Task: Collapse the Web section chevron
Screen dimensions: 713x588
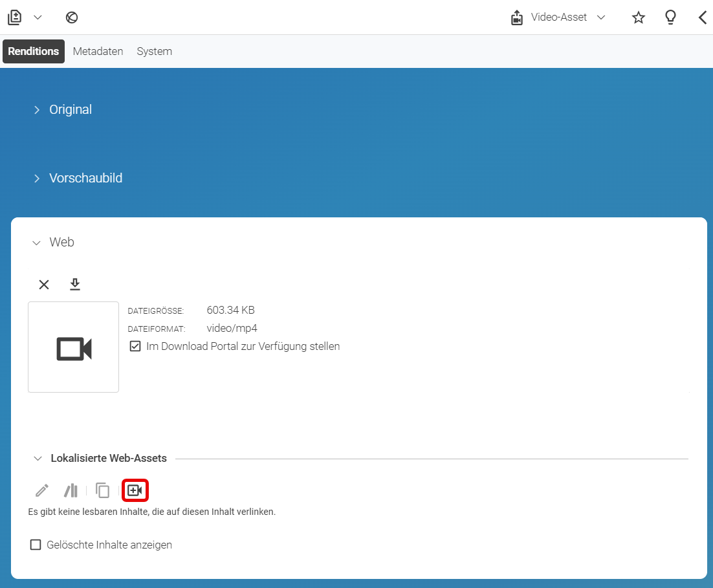Action: [x=36, y=243]
